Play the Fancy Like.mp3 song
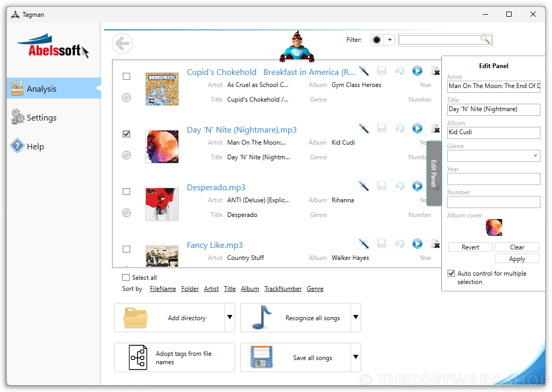552x392 pixels. [417, 244]
